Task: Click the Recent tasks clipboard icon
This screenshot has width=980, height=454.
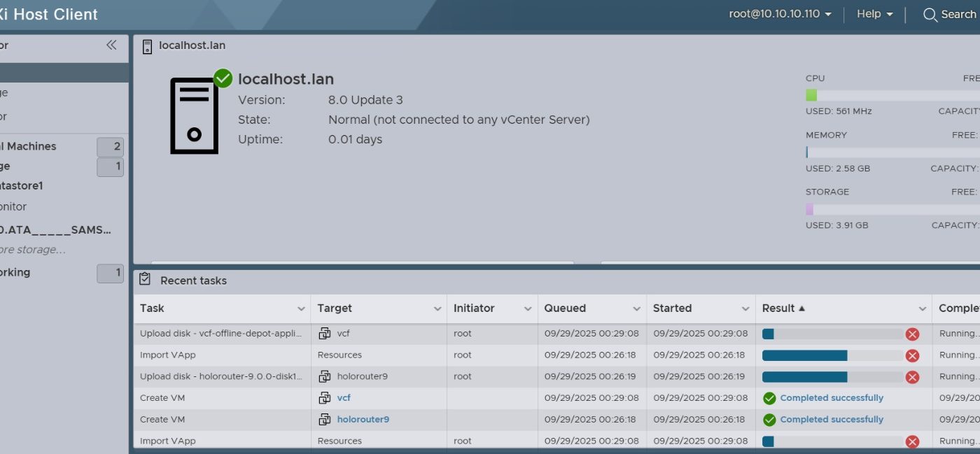Action: pyautogui.click(x=145, y=280)
